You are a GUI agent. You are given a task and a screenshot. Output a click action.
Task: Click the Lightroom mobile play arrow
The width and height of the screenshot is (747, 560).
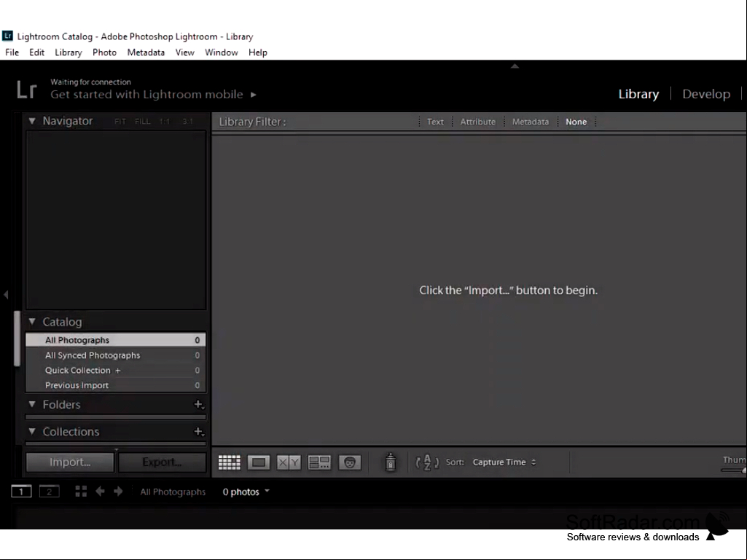click(x=254, y=94)
